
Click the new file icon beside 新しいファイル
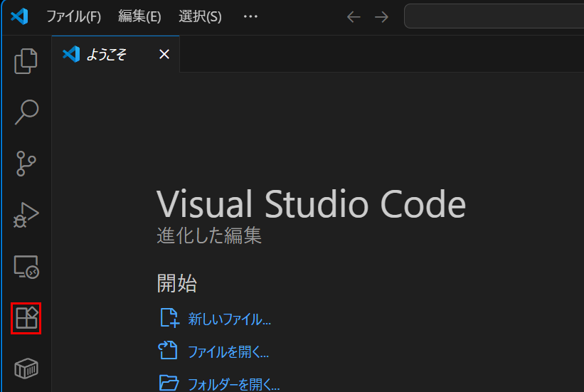tap(169, 318)
